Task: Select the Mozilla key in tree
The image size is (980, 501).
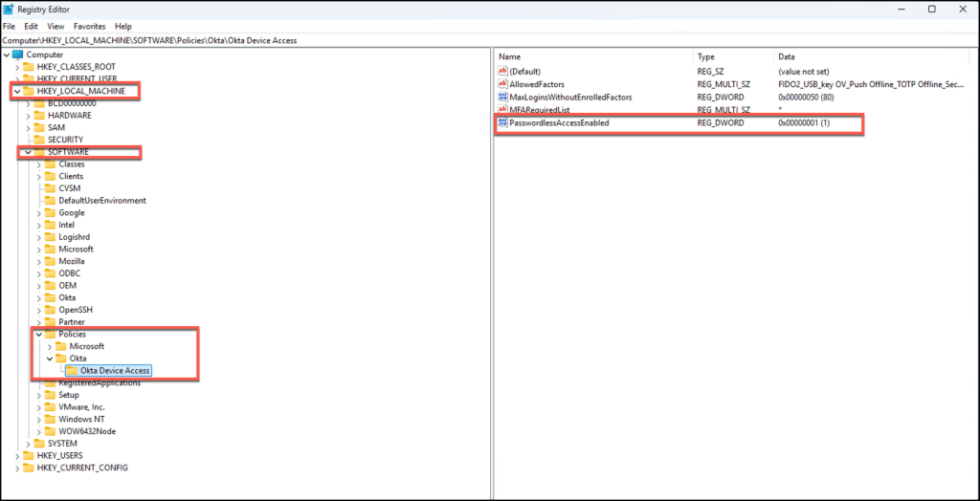Action: point(71,261)
